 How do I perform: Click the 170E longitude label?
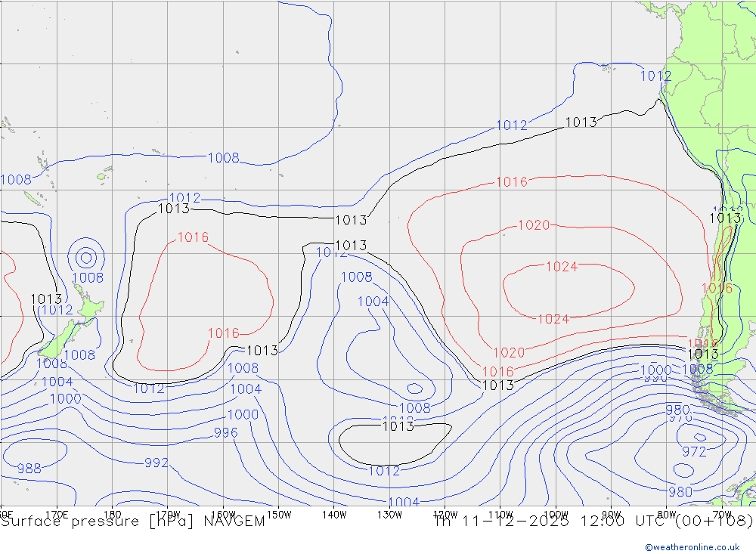(57, 515)
